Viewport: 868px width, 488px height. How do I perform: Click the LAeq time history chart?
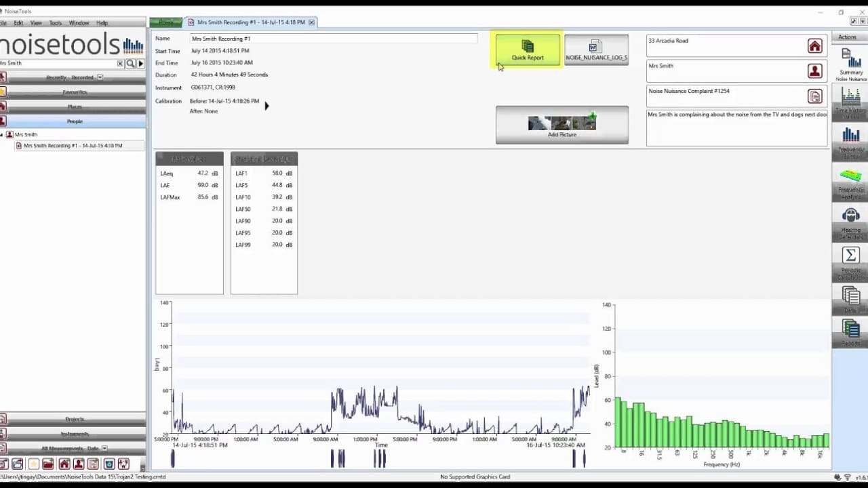(x=380, y=367)
